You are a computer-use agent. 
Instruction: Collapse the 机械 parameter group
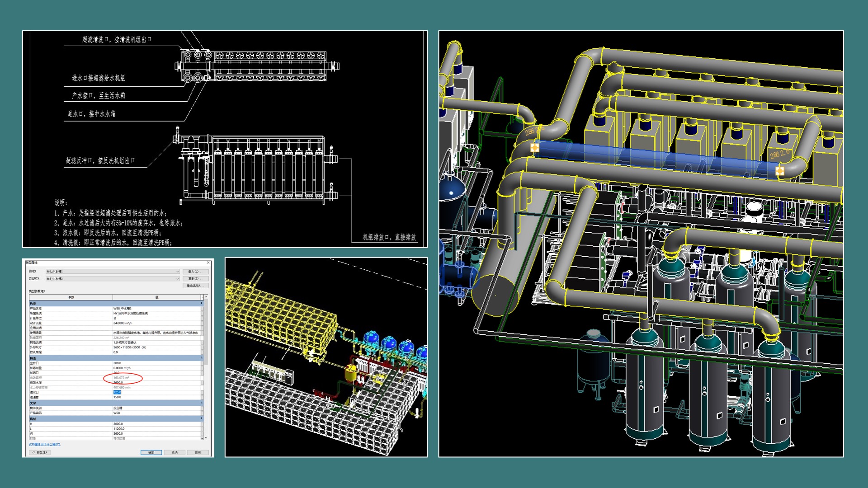pyautogui.click(x=202, y=419)
